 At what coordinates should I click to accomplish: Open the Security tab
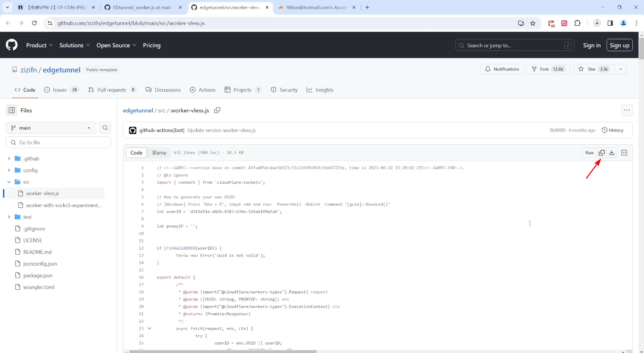[284, 90]
